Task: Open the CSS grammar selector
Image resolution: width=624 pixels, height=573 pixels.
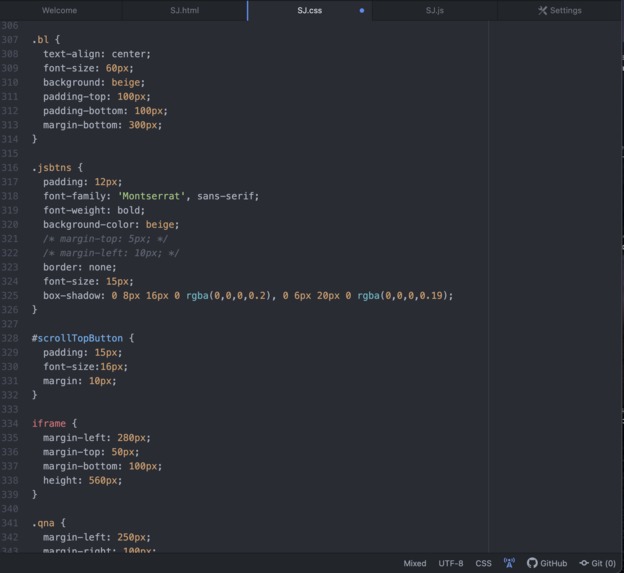Action: [483, 563]
